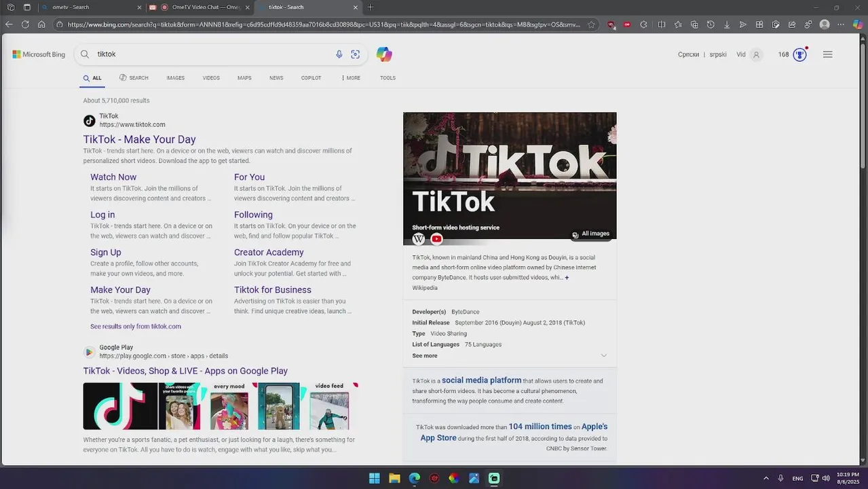868x489 pixels.
Task: Switch to the SEARCH tab
Action: (134, 78)
